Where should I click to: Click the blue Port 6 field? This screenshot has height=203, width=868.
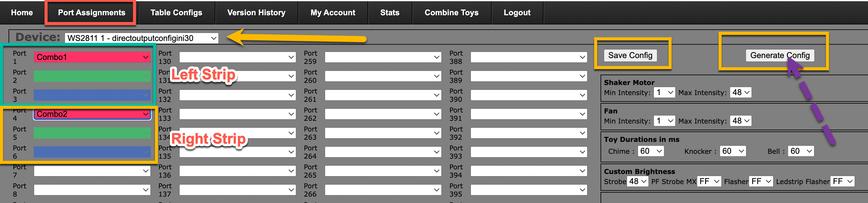pos(92,152)
